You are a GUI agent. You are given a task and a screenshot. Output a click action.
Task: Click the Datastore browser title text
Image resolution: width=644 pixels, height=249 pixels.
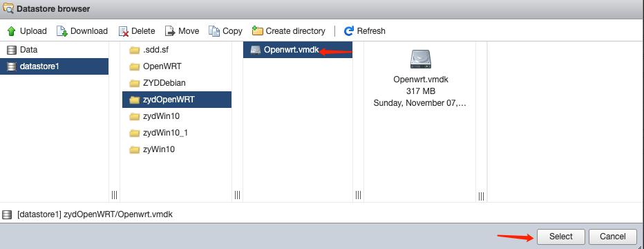tap(53, 8)
